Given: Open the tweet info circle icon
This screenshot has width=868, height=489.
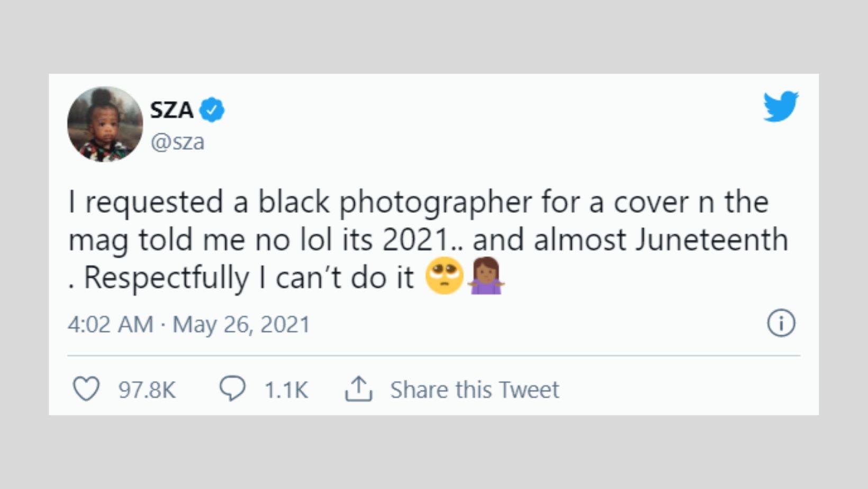Looking at the screenshot, I should [x=781, y=323].
